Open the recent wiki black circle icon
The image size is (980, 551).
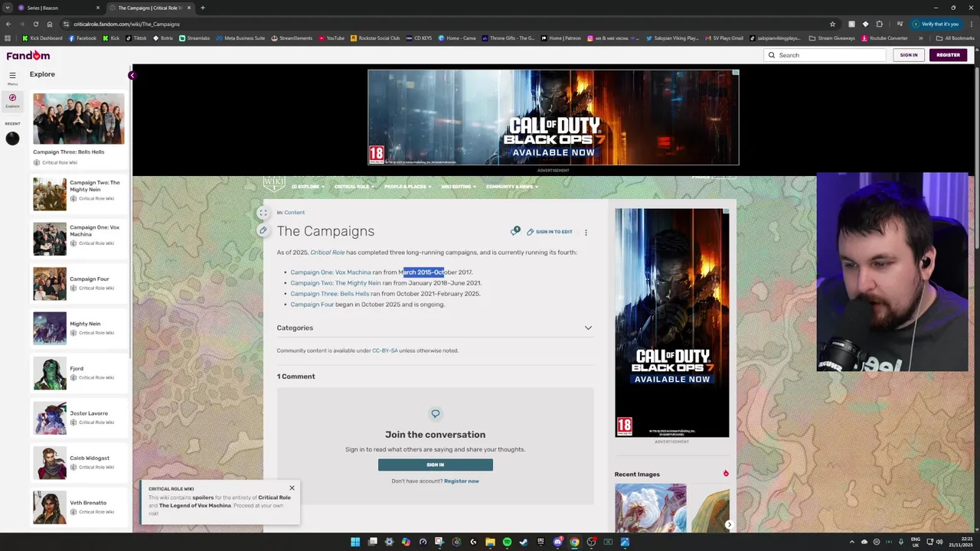point(12,139)
